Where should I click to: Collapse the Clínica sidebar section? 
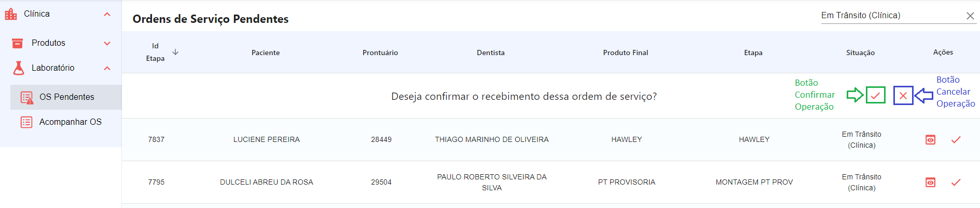[107, 15]
